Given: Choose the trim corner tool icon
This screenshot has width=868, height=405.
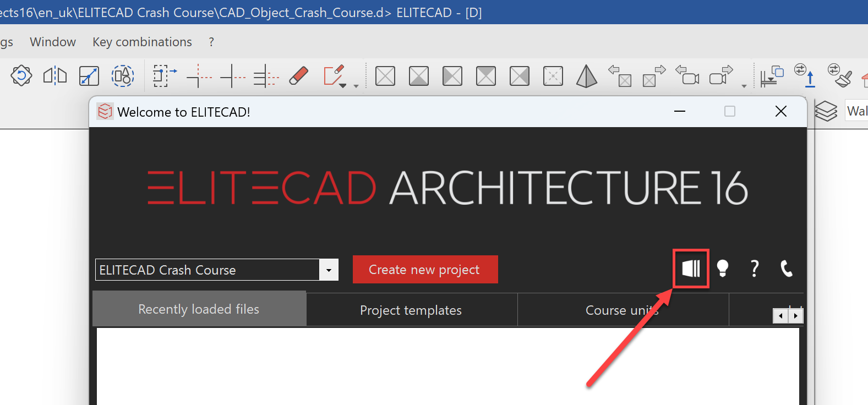Looking at the screenshot, I should (199, 76).
